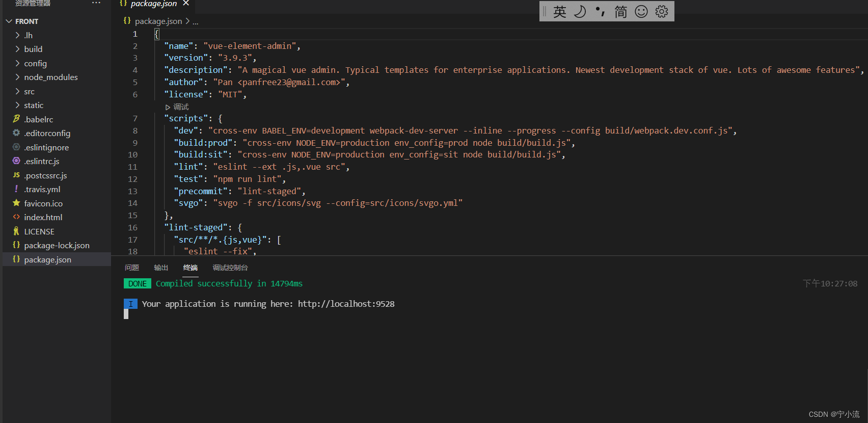Viewport: 868px width, 423px height.
Task: Click the ESLint icon beside .eslintignore
Action: (16, 147)
